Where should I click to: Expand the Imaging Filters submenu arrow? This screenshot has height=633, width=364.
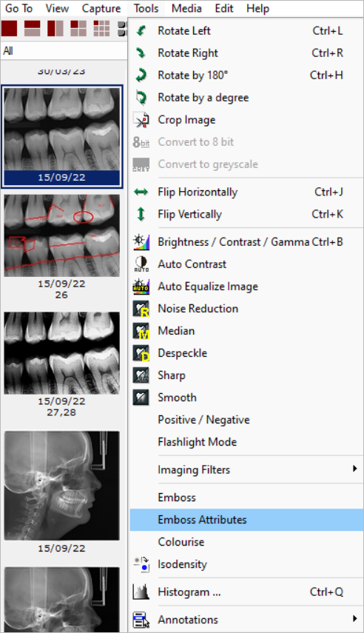(354, 469)
